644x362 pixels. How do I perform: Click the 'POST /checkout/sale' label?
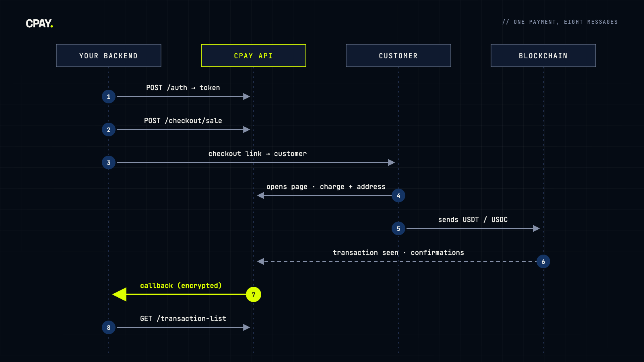[x=183, y=121]
